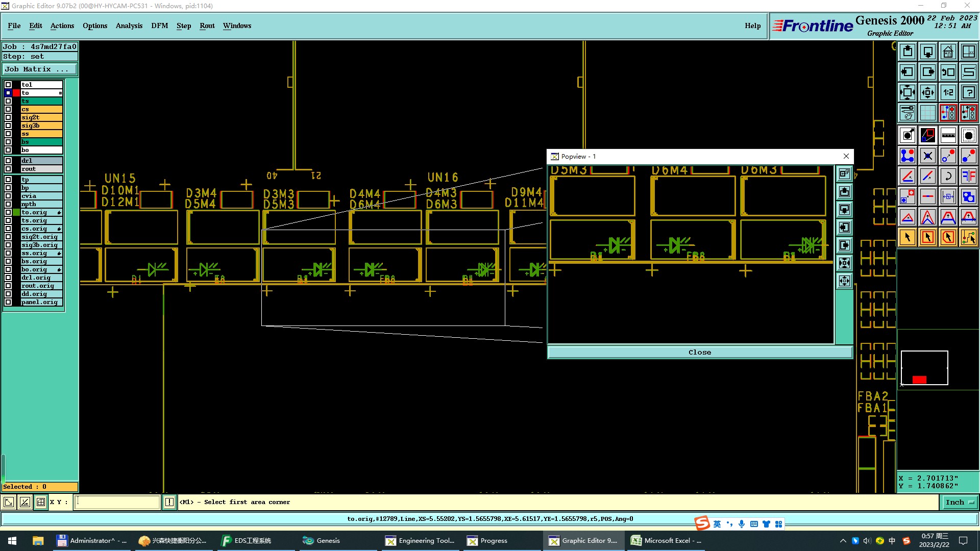Expand the Job Matrix button

(x=40, y=69)
